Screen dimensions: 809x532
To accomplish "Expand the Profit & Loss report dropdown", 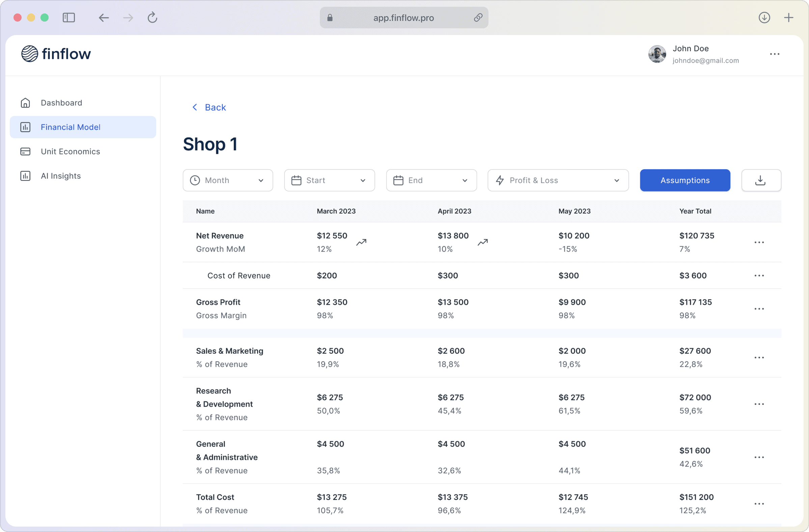I will (557, 180).
